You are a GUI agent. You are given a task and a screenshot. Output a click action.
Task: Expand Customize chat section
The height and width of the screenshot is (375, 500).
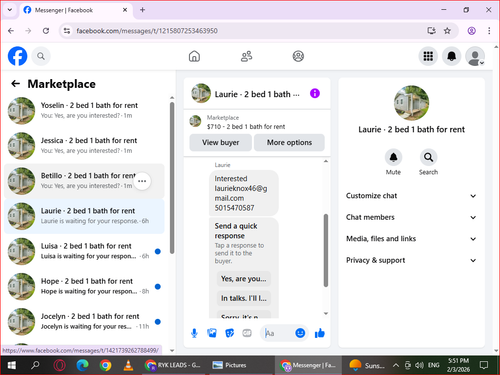[411, 196]
